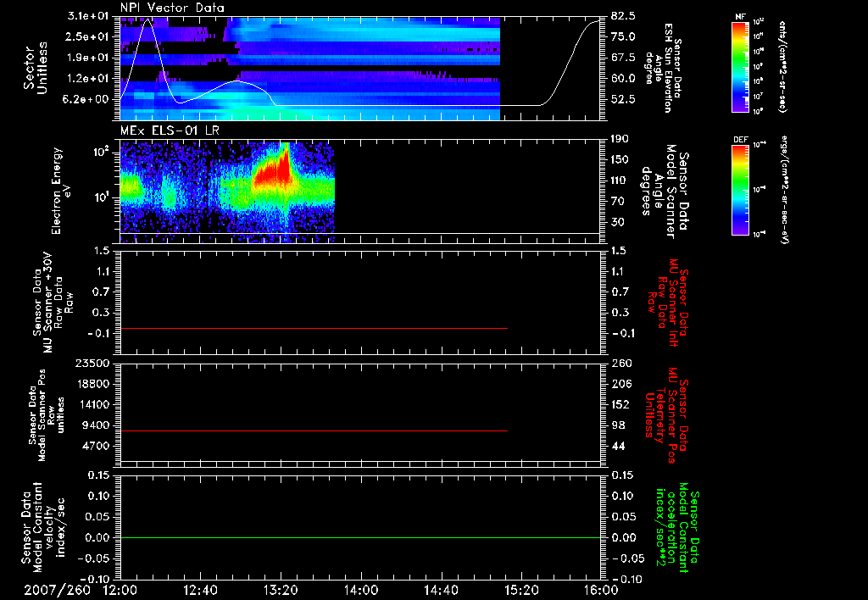Click the 14:00 time axis label
Viewport: 868px width, 600px height.
click(x=361, y=590)
